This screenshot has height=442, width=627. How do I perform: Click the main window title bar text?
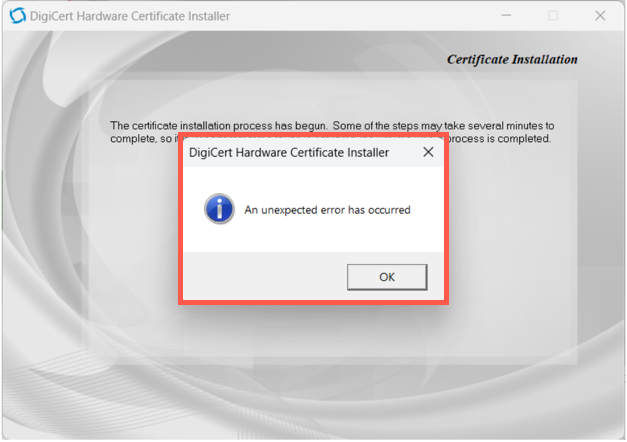pos(130,16)
